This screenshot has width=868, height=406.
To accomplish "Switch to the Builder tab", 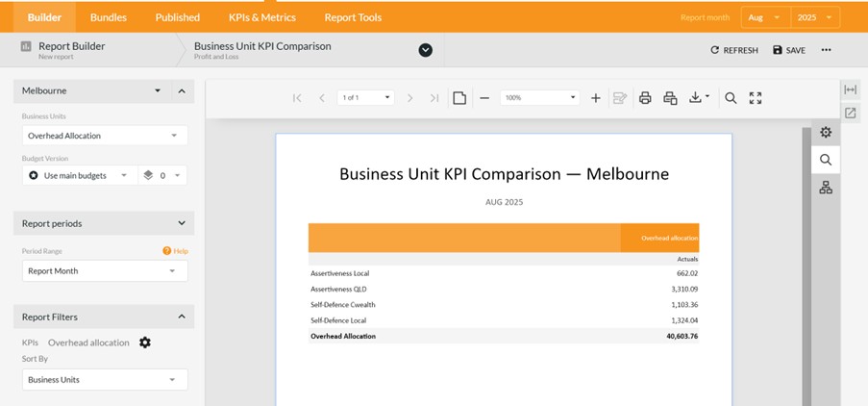I will pos(45,17).
